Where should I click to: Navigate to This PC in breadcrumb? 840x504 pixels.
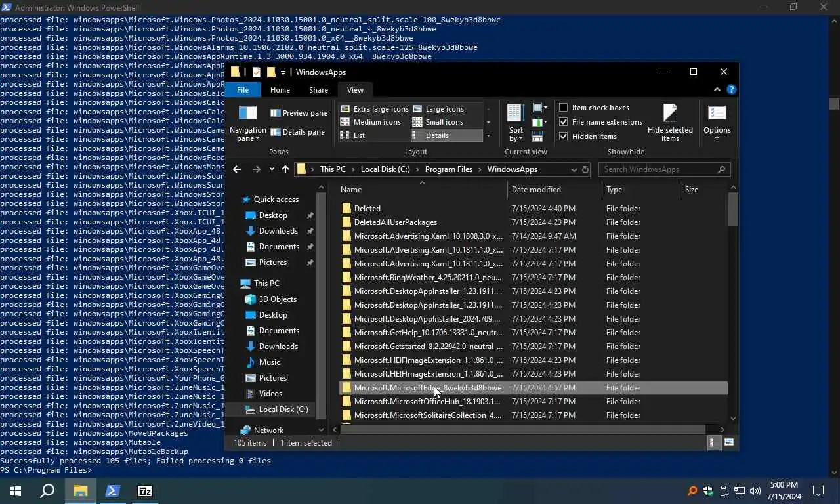333,169
